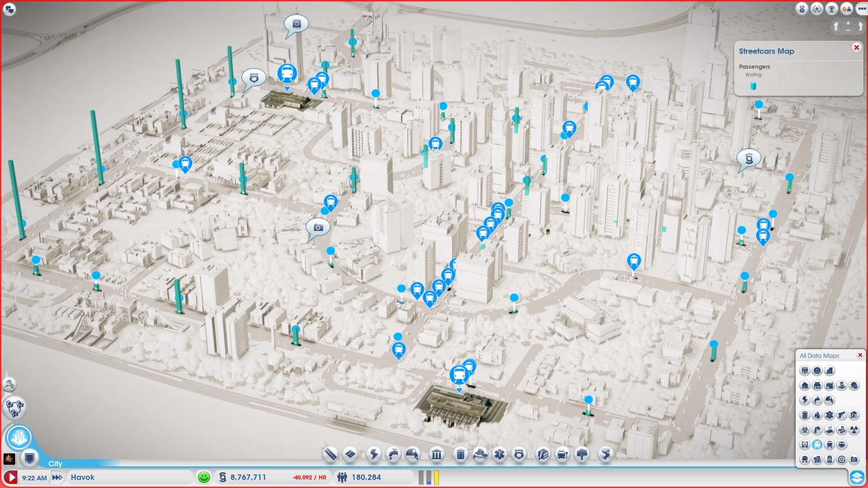Toggle off the highlighted Streetcars data map
Image resolution: width=868 pixels, height=488 pixels.
click(x=817, y=444)
